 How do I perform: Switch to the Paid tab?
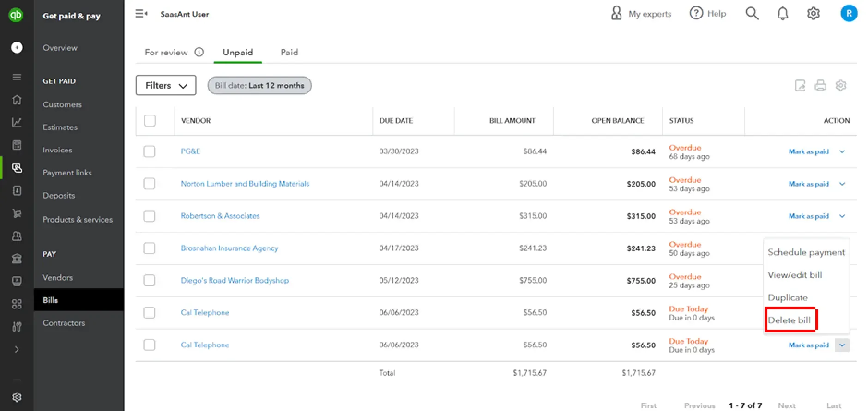[289, 52]
